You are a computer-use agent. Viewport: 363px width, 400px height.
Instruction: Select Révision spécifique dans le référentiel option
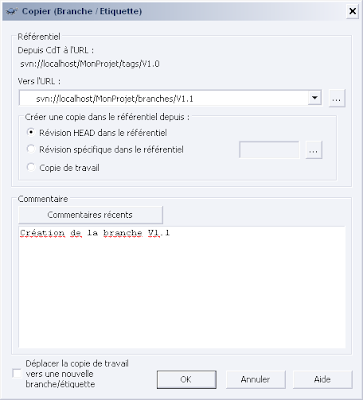coord(105,150)
